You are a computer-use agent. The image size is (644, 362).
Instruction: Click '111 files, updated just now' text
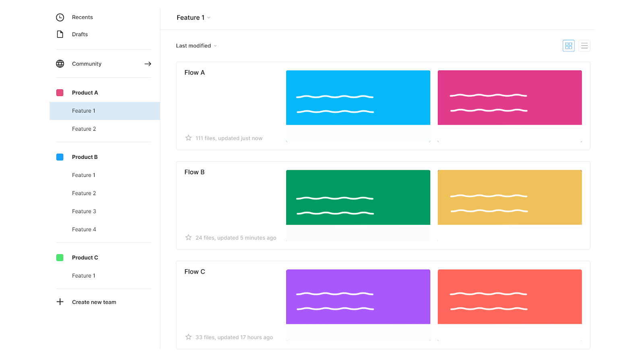229,138
